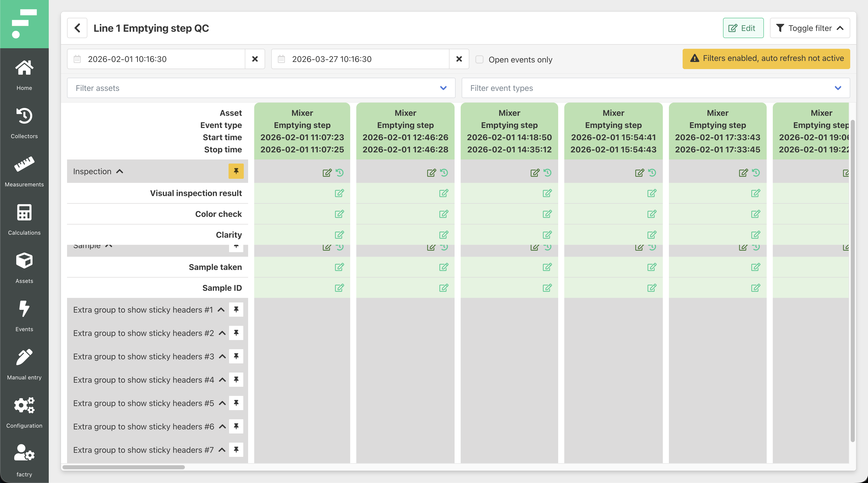Open the Filter event types dropdown
Viewport: 868px width, 483px height.
838,88
